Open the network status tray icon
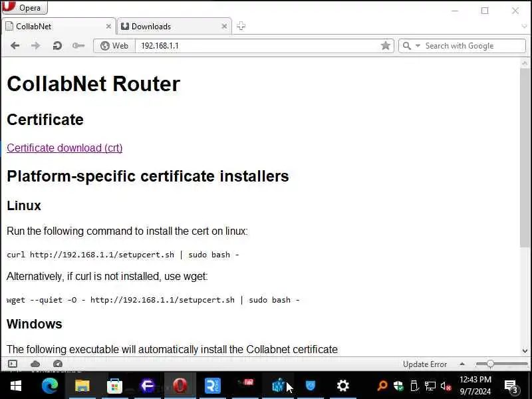 (430, 386)
